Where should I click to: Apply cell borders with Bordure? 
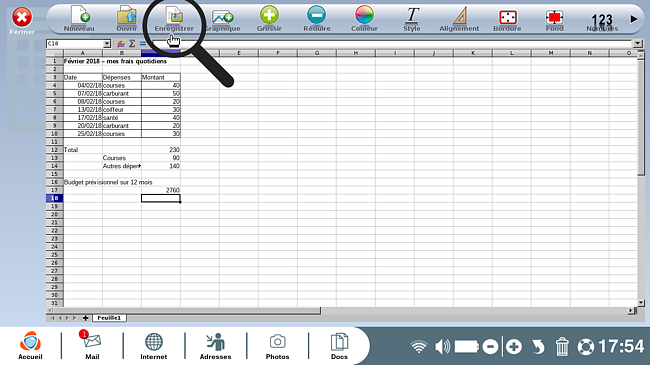[507, 18]
